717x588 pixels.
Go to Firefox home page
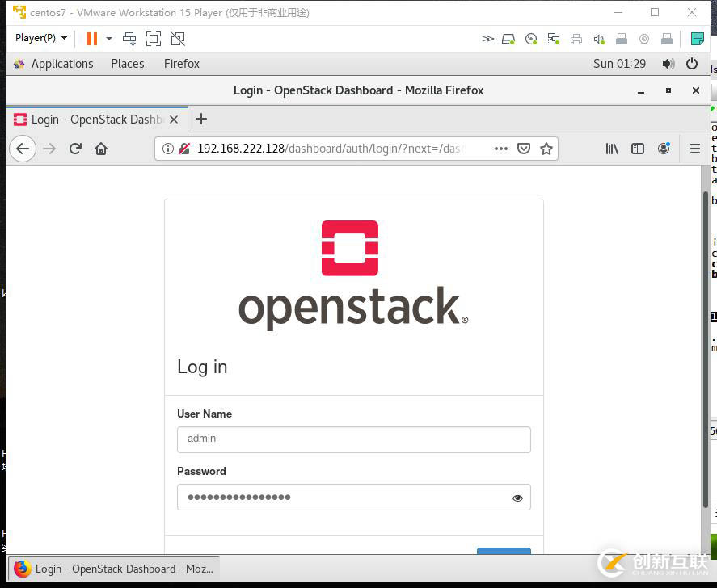[x=101, y=149]
